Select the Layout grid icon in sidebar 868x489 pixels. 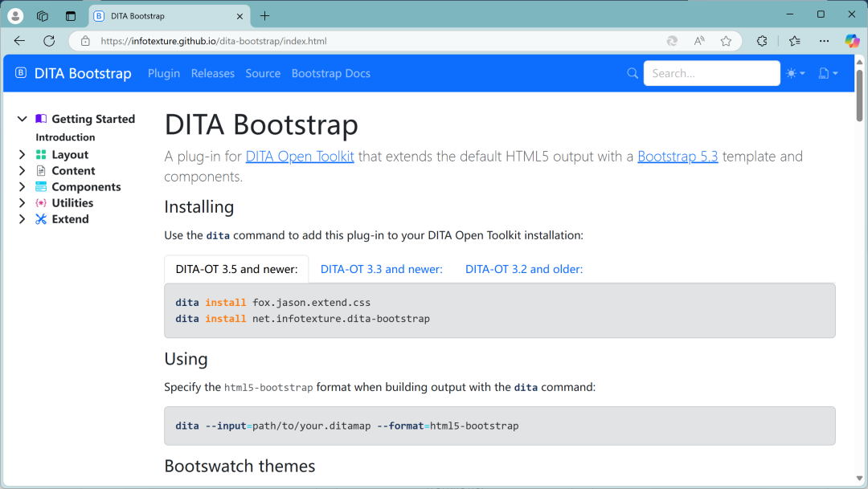tap(39, 154)
